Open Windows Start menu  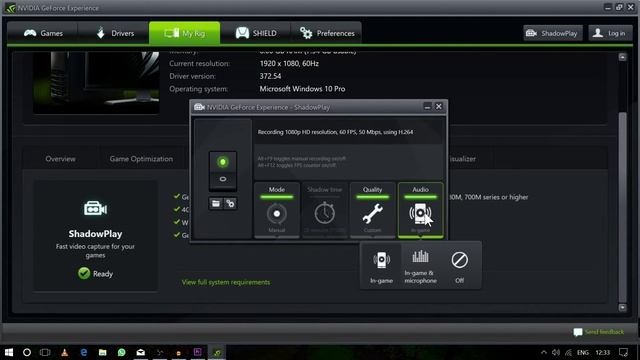click(x=9, y=352)
